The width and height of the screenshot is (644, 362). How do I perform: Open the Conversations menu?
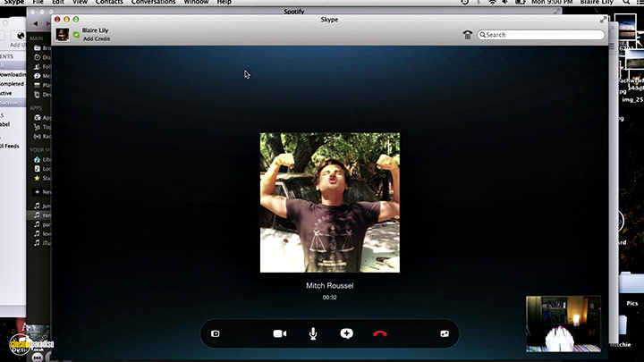(x=153, y=2)
